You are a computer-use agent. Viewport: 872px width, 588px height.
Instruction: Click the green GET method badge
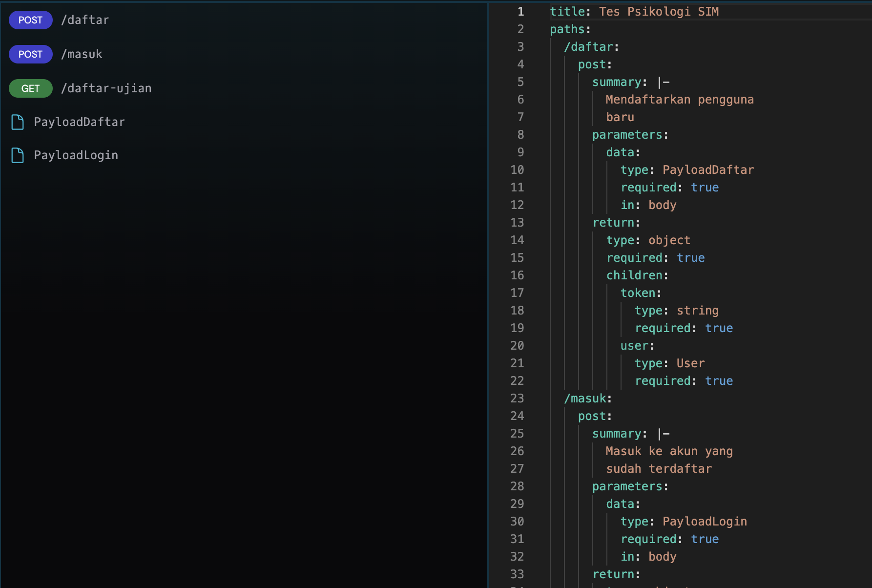30,88
